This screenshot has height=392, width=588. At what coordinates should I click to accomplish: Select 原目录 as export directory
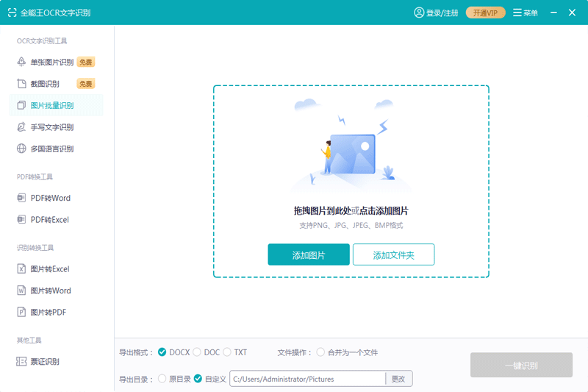click(162, 379)
